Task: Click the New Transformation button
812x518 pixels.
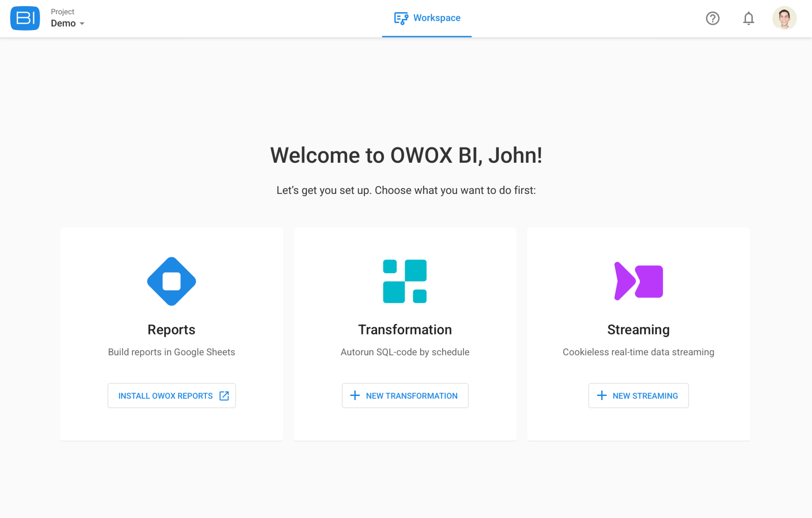Action: coord(405,396)
